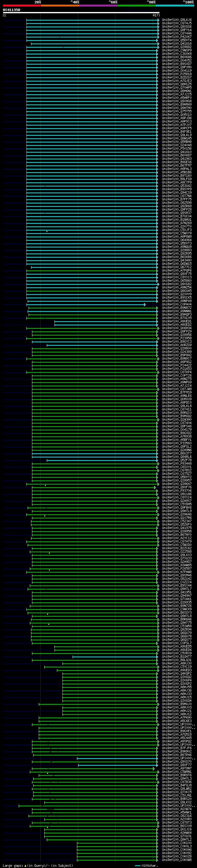This screenshot has width=197, height=868.
Task: Click the UniRef100_Q06H34 label
Action: coord(177,328)
